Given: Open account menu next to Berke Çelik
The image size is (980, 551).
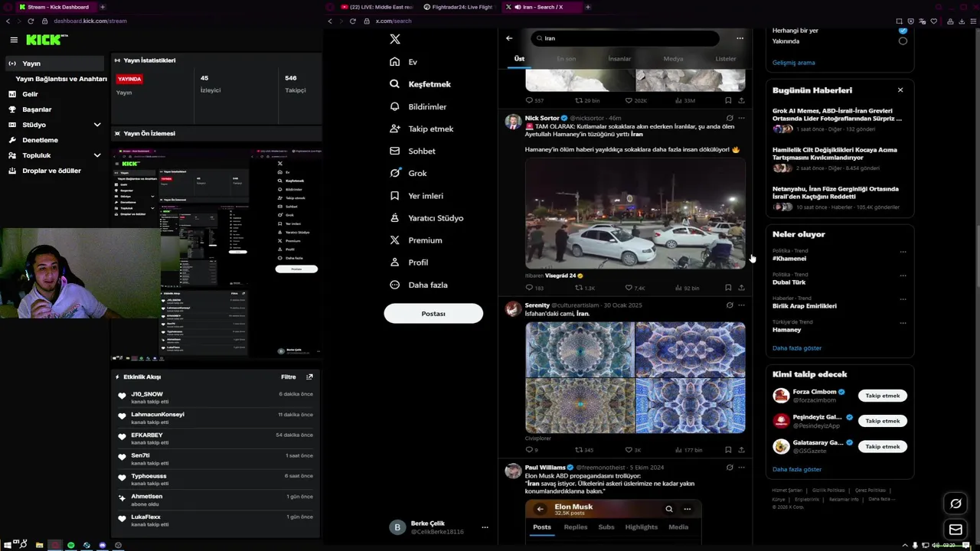Looking at the screenshot, I should (485, 527).
